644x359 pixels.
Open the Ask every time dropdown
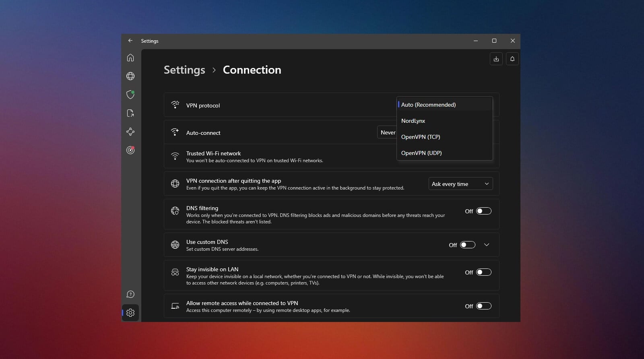click(460, 184)
